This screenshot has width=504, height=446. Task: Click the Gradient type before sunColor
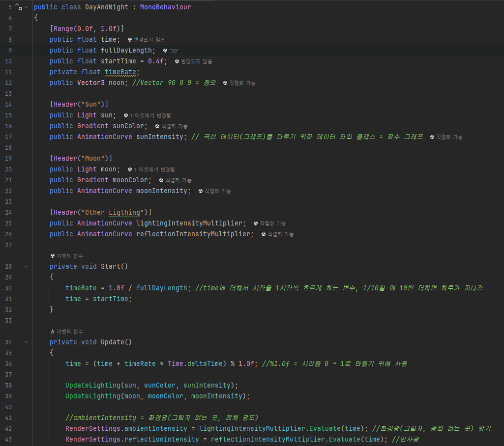pos(93,126)
